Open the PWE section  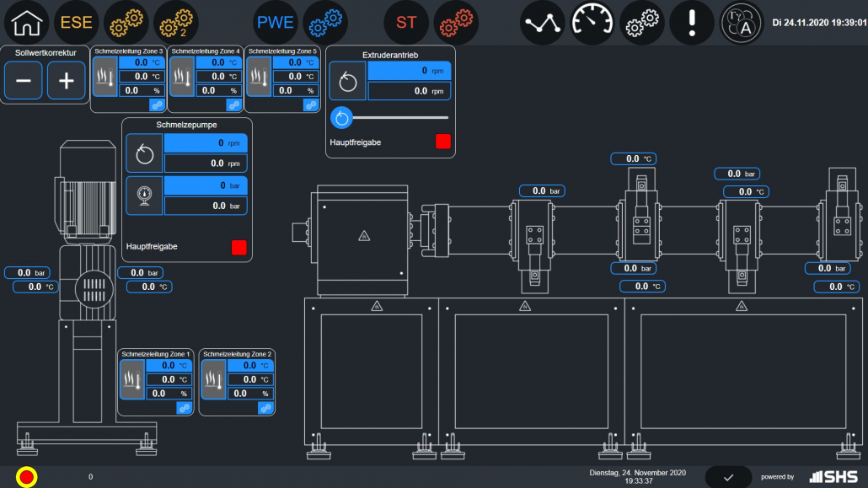click(276, 23)
